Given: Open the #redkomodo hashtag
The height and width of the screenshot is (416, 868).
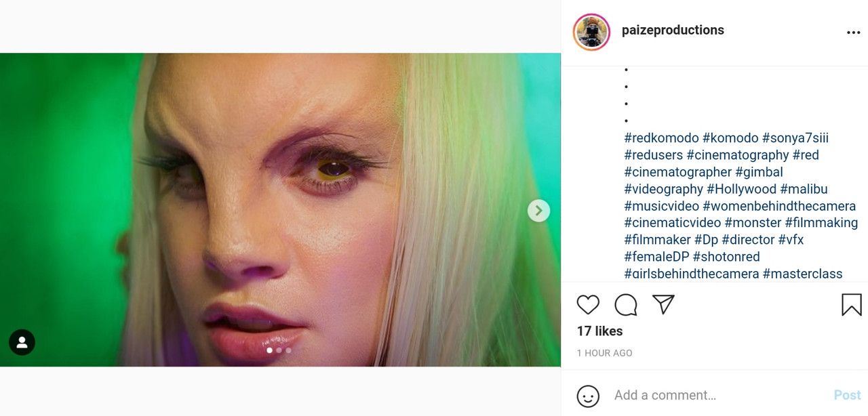Looking at the screenshot, I should tap(661, 138).
